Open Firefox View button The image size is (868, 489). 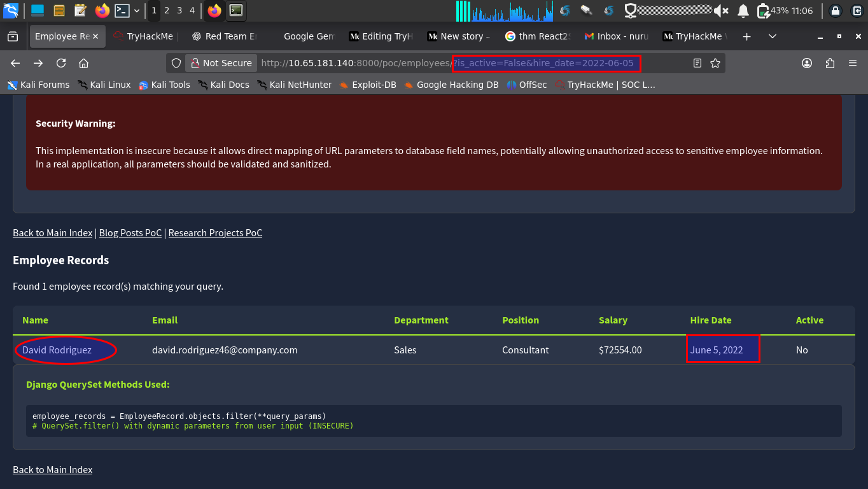click(13, 36)
